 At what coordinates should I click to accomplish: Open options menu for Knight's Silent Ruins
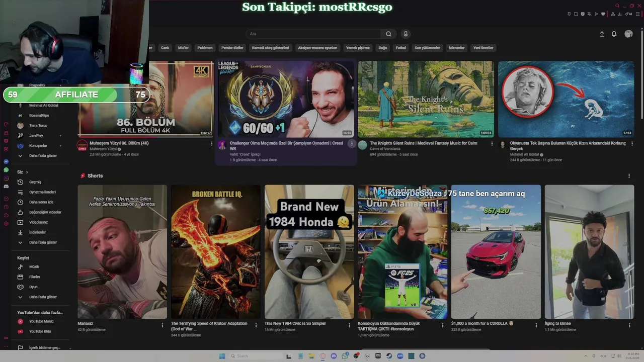tap(492, 143)
